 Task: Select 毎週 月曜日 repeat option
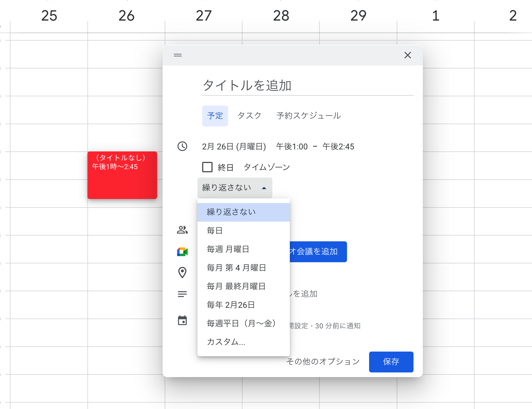244,249
